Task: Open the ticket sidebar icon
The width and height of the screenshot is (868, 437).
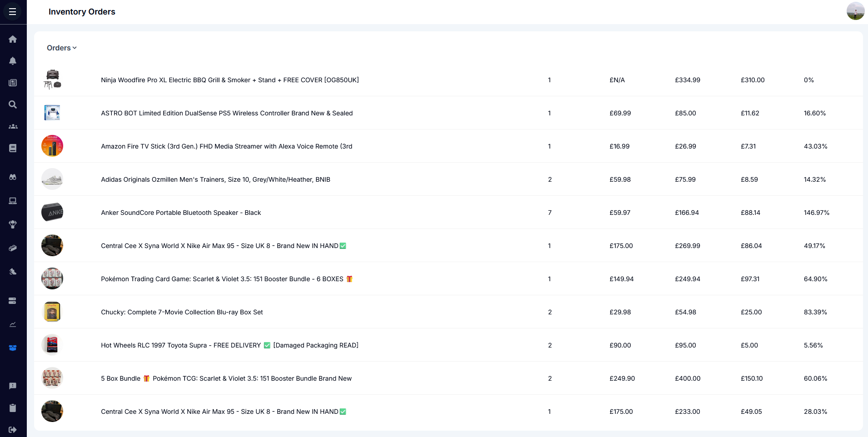Action: point(13,248)
